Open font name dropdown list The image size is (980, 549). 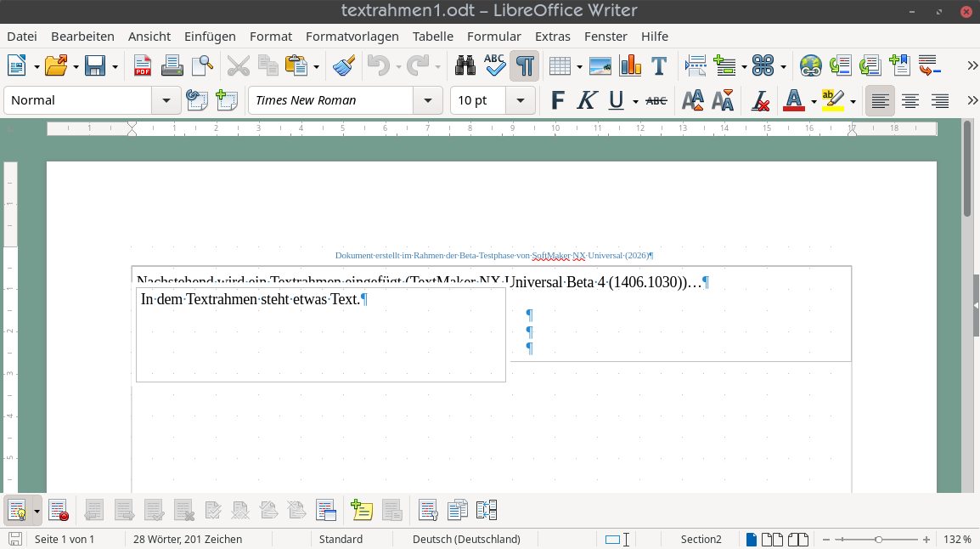pyautogui.click(x=428, y=100)
